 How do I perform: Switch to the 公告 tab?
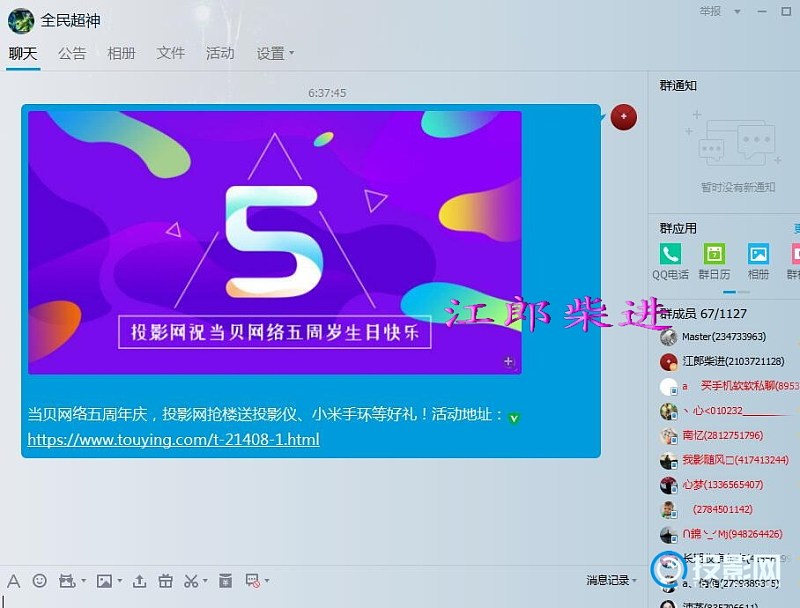tap(72, 54)
